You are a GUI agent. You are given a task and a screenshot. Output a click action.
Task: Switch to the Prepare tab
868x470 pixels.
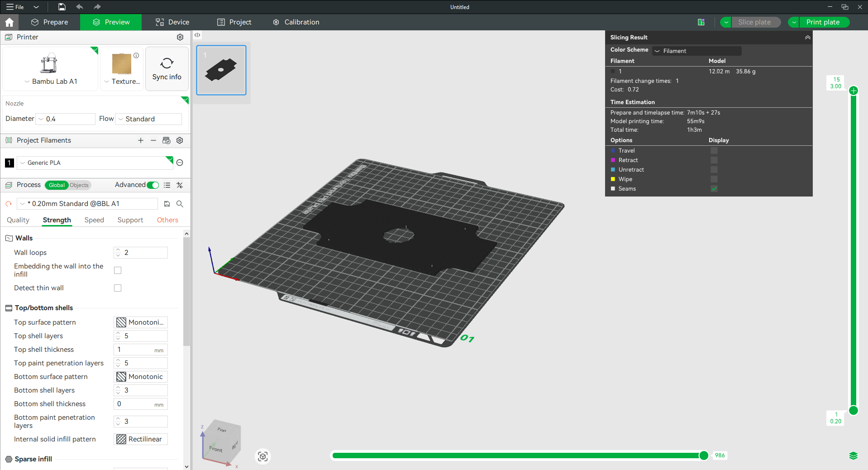coord(50,22)
